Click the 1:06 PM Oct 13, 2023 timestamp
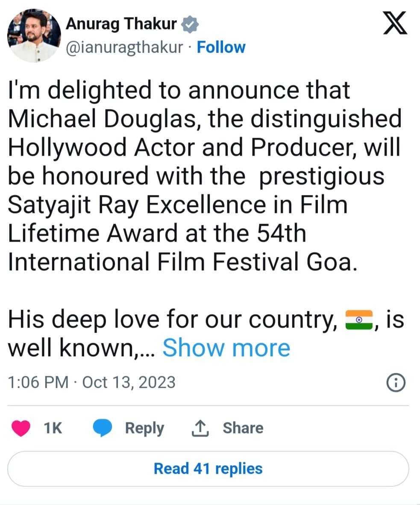 coord(92,382)
